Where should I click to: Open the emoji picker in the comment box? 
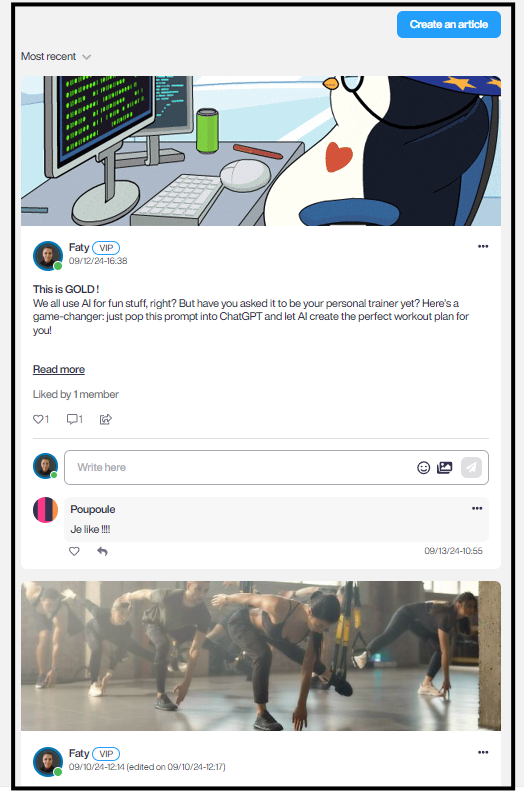tap(424, 468)
